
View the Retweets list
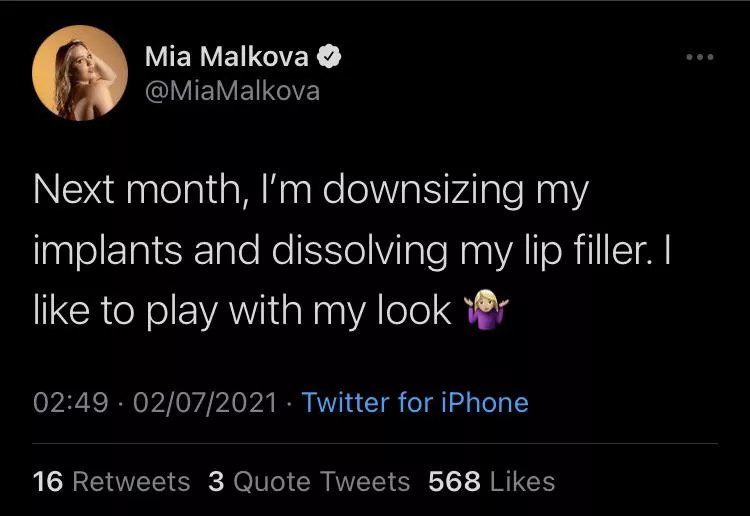[130, 481]
